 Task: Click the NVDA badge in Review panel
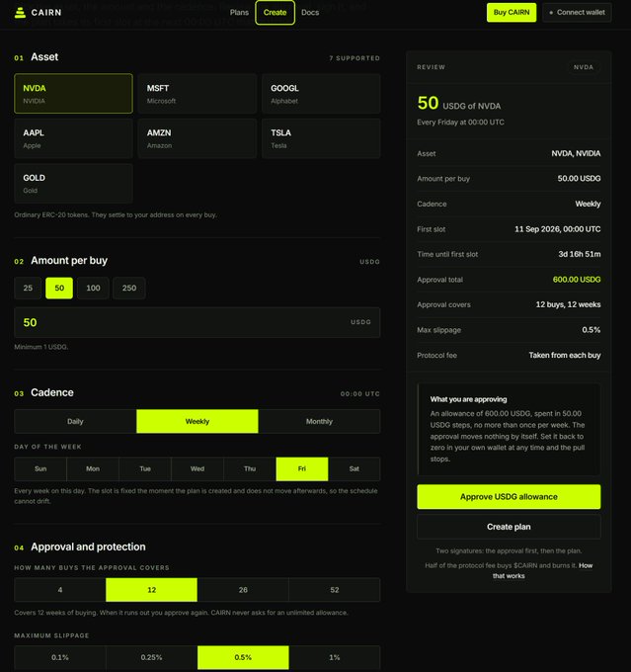coord(584,67)
